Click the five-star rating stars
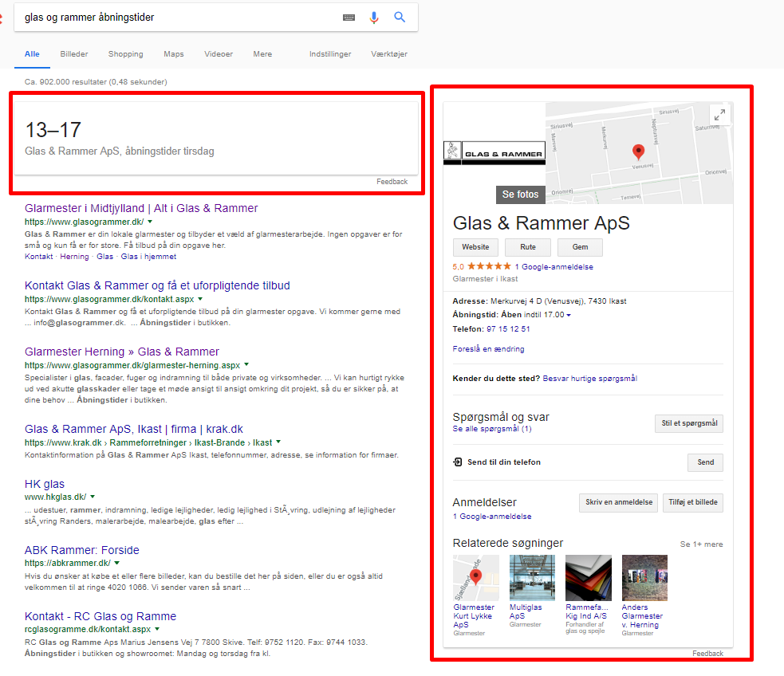Screen dimensions: 784x676 (489, 266)
